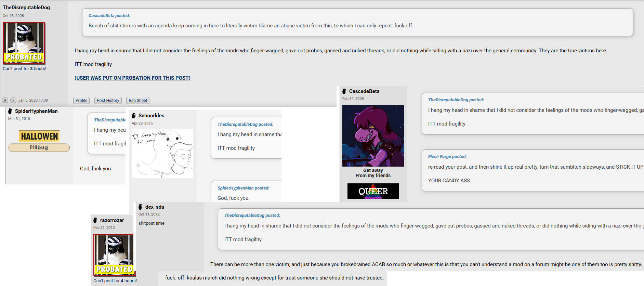Click the CascadeBeta username above the avatar
The height and width of the screenshot is (286, 644).
pos(364,91)
